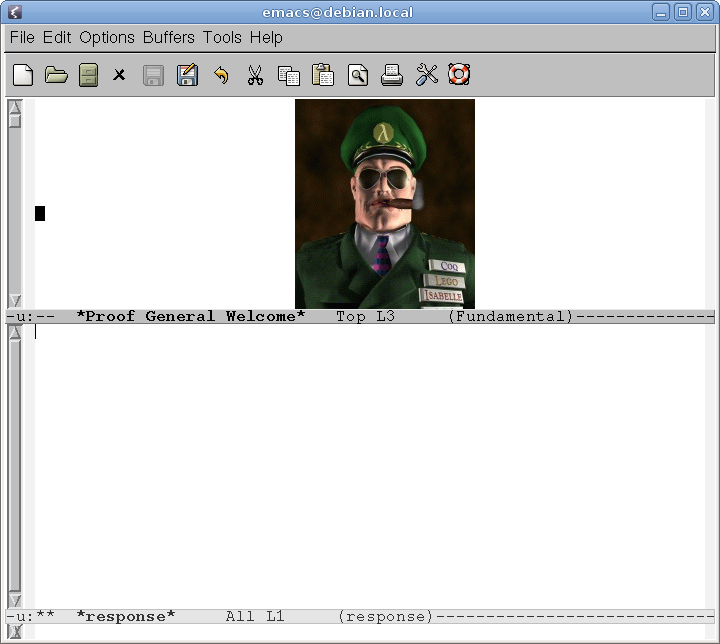Open directory with cabinet drawer icon

88,75
